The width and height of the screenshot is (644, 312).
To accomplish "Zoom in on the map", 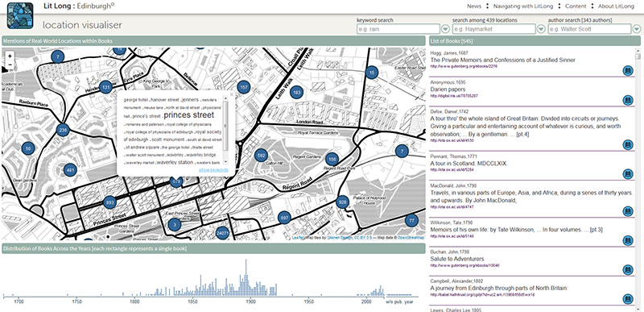I will pyautogui.click(x=10, y=56).
